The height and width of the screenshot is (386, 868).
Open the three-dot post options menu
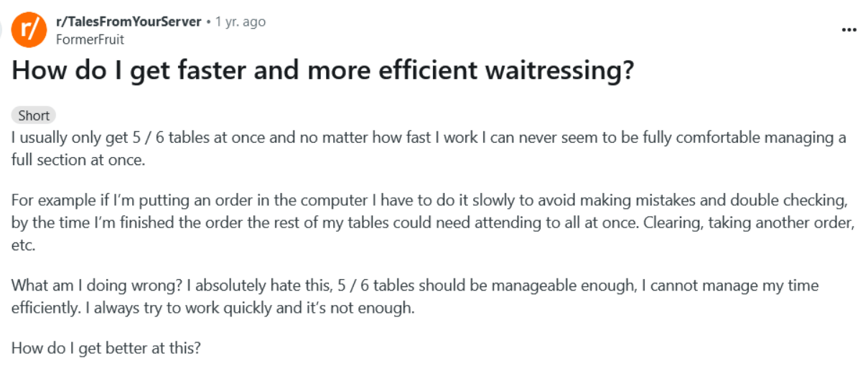point(849,30)
